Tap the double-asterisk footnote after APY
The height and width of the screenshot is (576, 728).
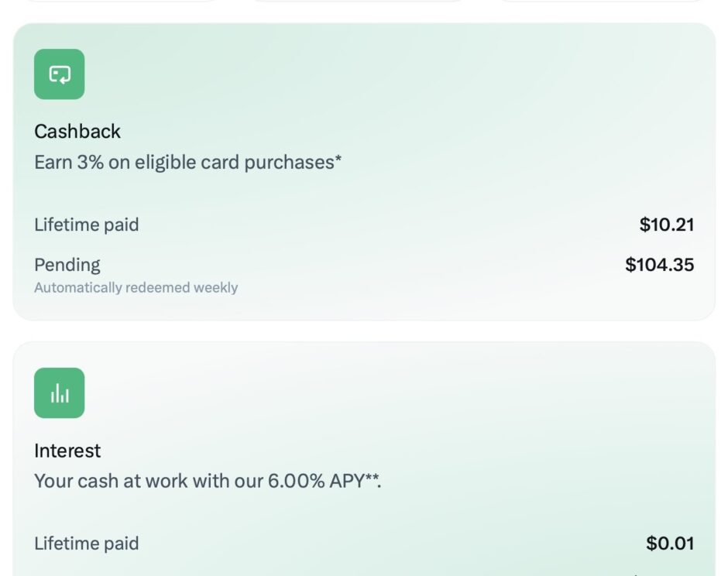[x=372, y=478]
